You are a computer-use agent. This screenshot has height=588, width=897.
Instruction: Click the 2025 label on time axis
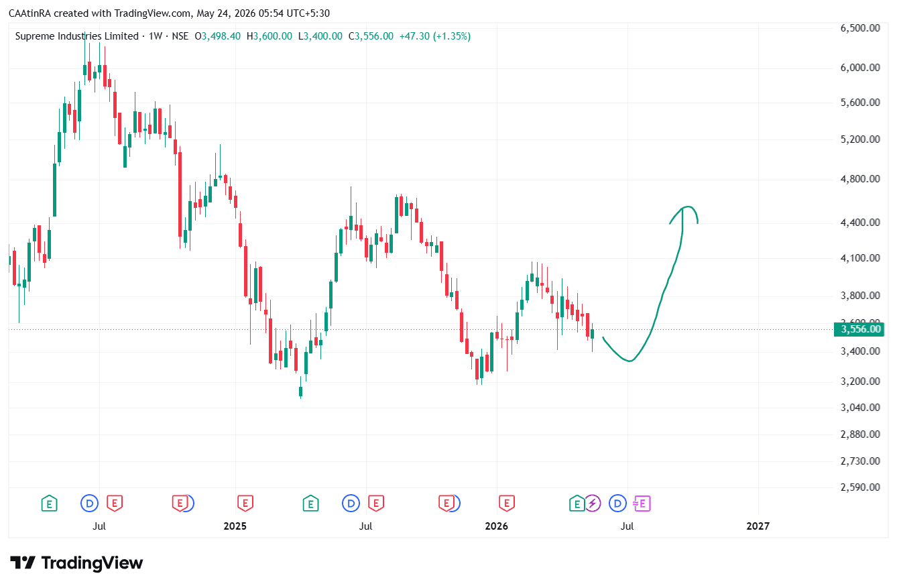point(235,526)
